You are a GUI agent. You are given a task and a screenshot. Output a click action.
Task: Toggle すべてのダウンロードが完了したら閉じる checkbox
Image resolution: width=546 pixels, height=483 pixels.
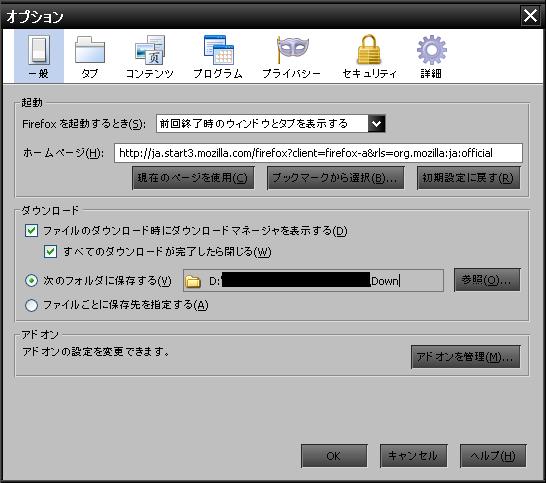50,251
